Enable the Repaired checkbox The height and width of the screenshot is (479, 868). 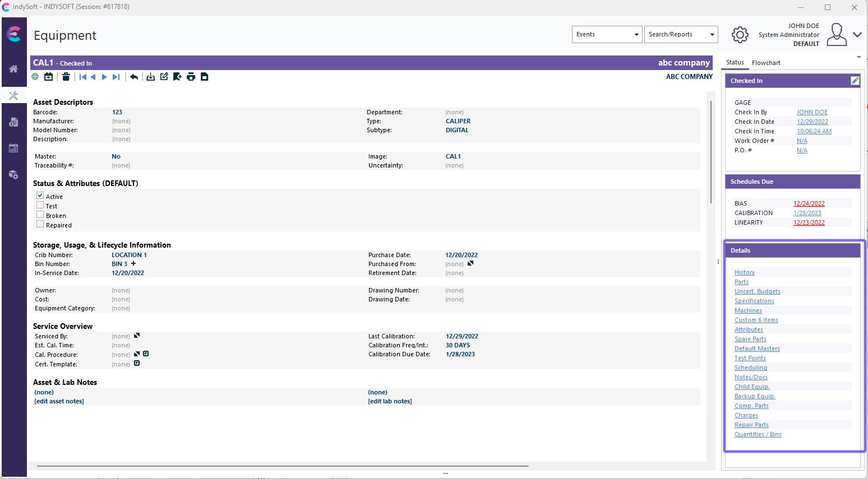click(x=40, y=224)
